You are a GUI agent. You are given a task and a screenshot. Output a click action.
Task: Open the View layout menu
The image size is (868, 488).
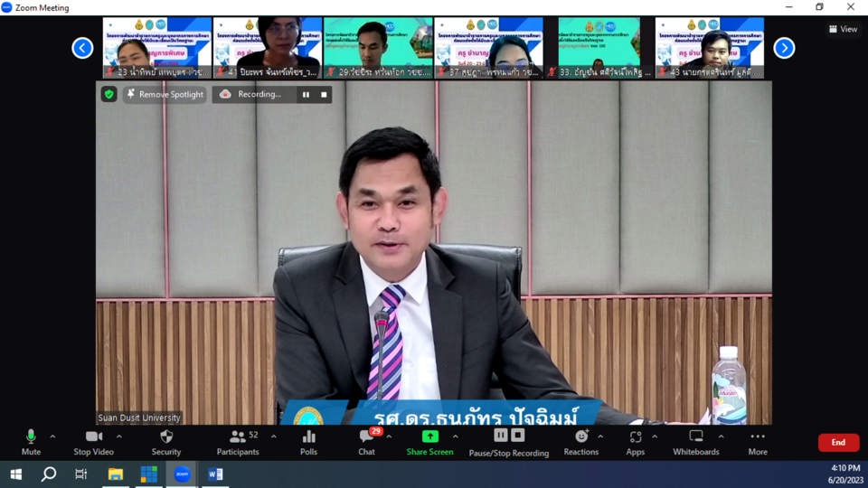pyautogui.click(x=843, y=29)
